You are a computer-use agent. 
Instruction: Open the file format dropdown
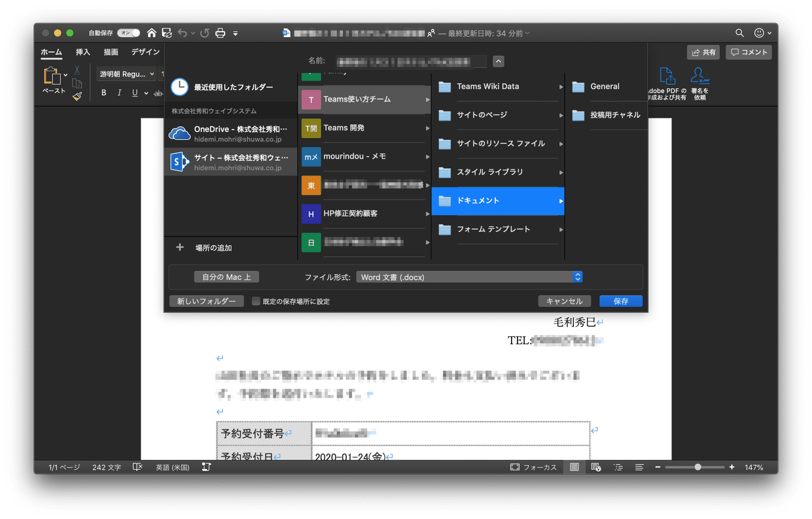point(469,277)
